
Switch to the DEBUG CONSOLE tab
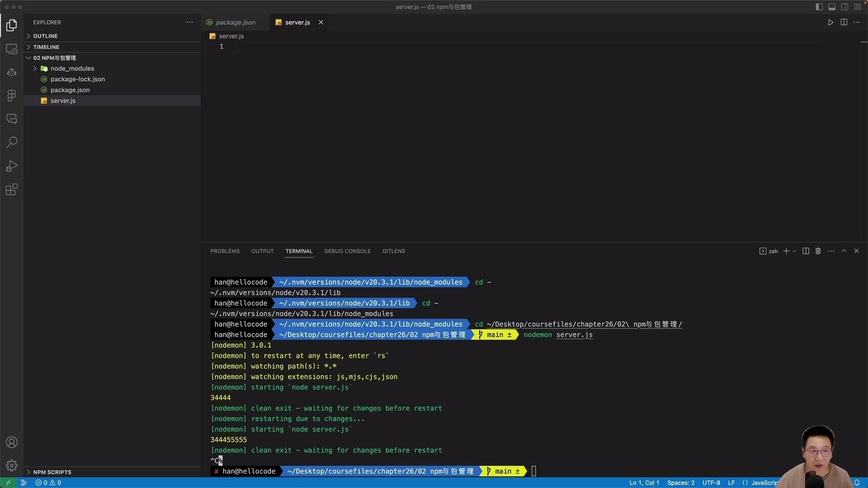point(347,251)
